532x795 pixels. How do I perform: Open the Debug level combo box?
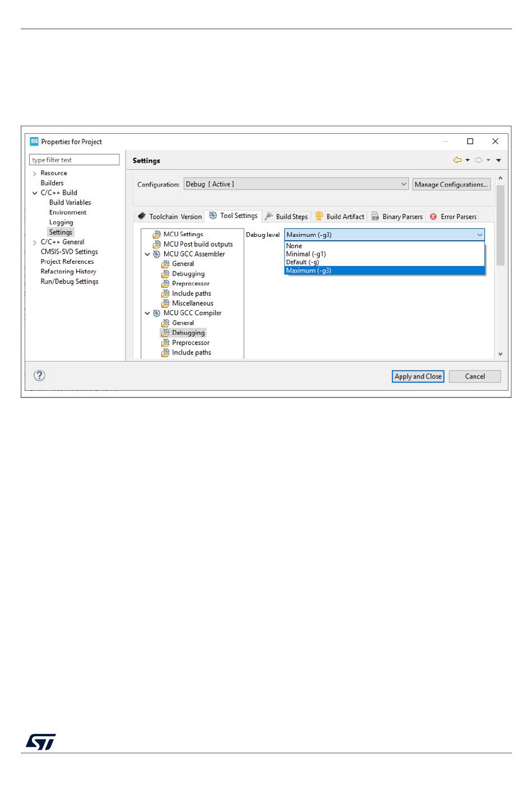[x=385, y=235]
